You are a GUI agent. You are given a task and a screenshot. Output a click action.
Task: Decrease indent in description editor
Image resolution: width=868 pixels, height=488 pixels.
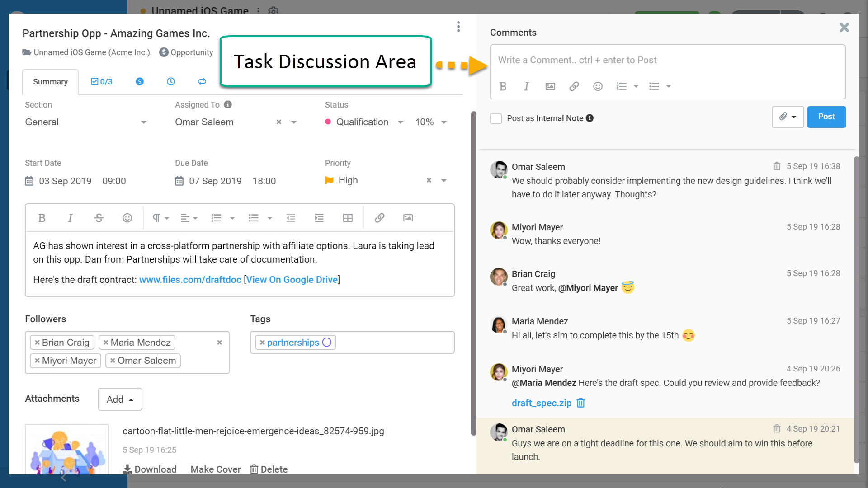pos(291,218)
